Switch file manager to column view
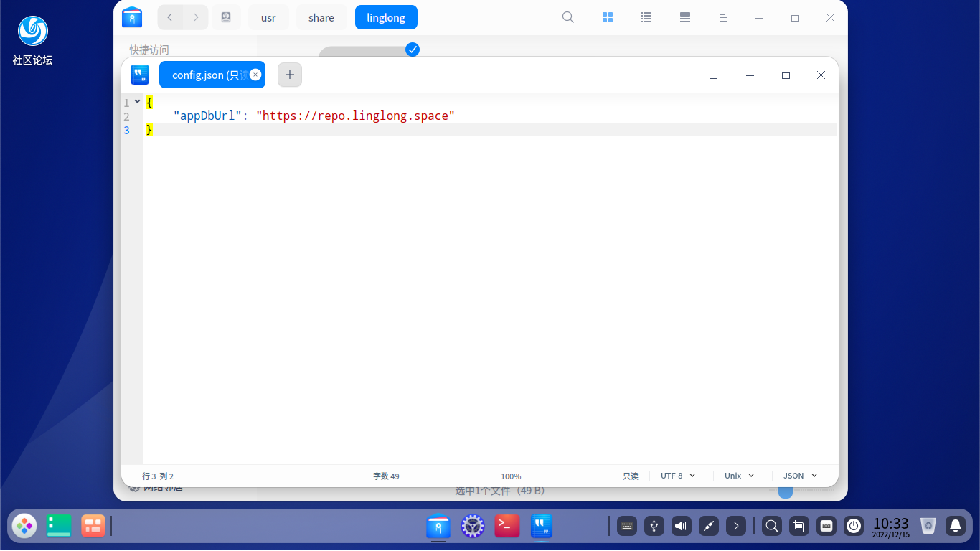 click(x=685, y=17)
